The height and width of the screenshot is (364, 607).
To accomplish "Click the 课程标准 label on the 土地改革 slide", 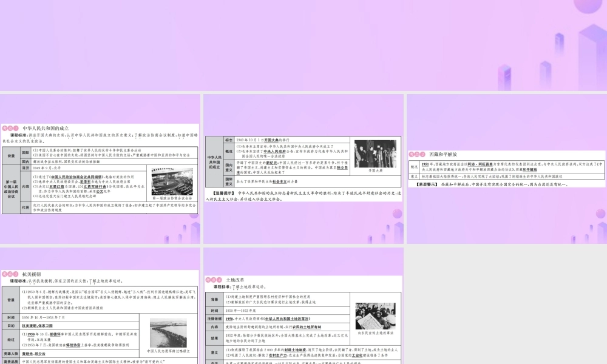I will (223, 287).
